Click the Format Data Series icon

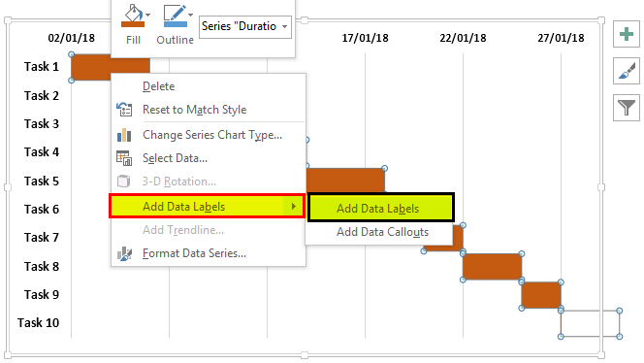pos(124,253)
